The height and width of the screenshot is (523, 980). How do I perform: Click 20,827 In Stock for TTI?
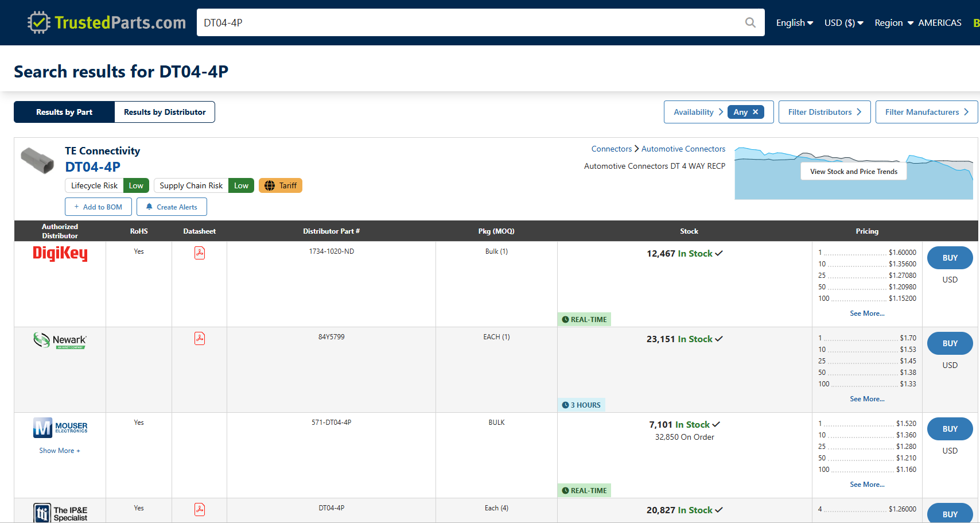(x=685, y=510)
